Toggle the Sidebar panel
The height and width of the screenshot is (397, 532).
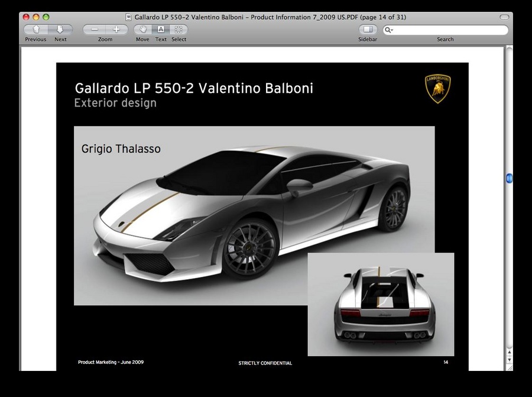[368, 30]
